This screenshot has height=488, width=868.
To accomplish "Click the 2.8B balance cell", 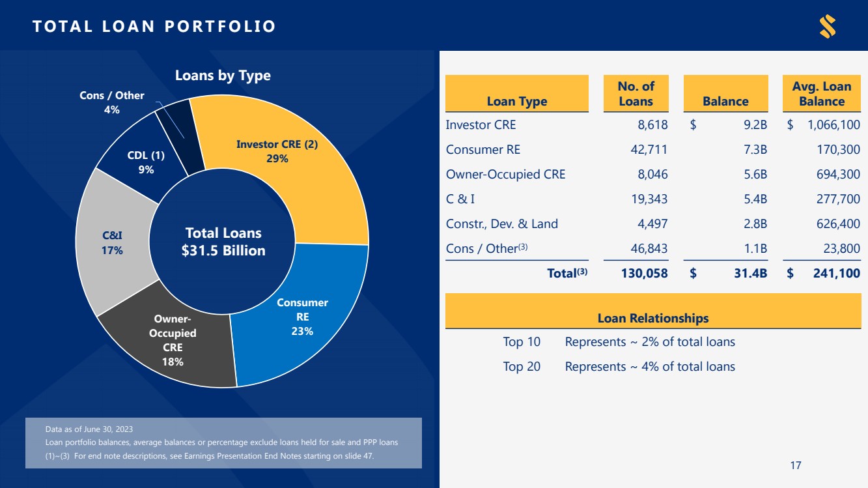I will [755, 223].
